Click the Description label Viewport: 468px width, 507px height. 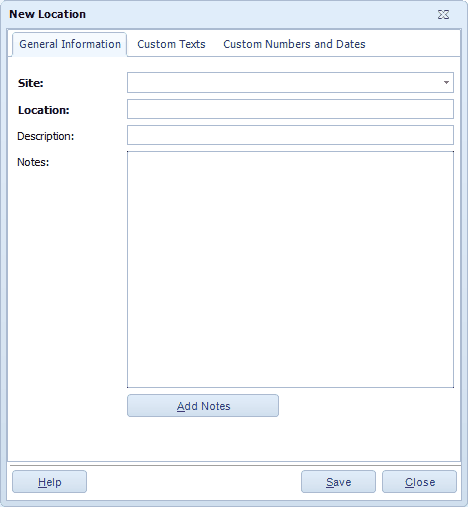[x=46, y=136]
